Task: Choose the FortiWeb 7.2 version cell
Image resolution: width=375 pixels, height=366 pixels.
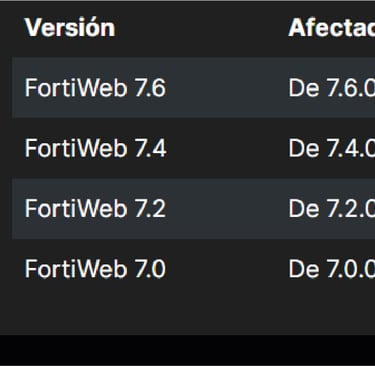Action: 95,209
